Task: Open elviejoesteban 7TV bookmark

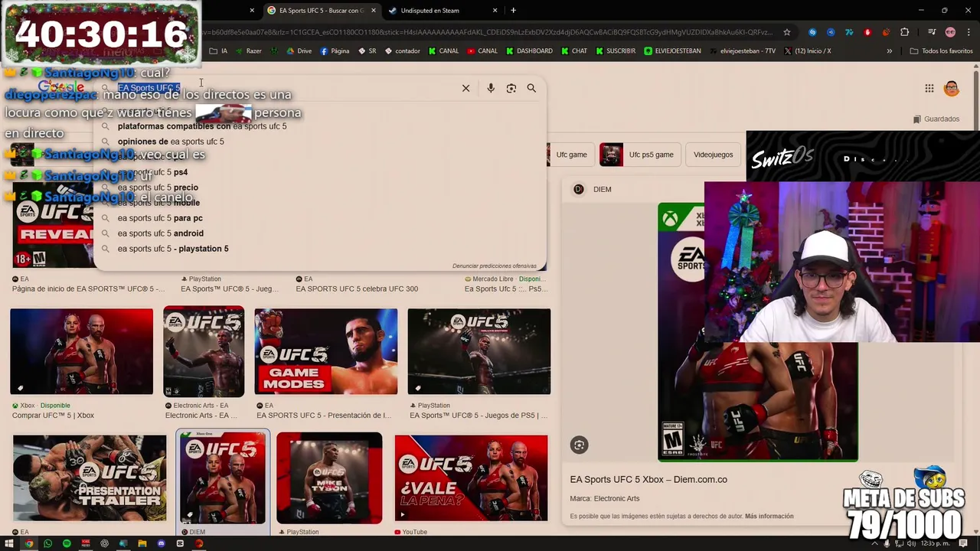Action: (742, 51)
